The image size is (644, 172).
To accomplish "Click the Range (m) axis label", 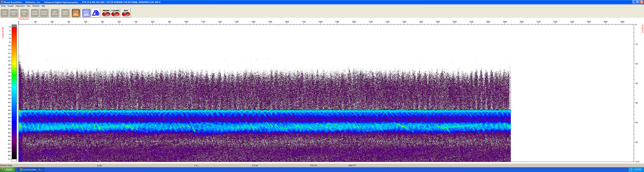I will 642,29.
